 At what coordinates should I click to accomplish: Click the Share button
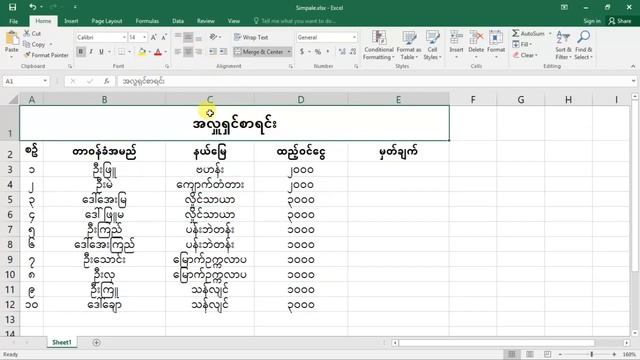pos(620,21)
